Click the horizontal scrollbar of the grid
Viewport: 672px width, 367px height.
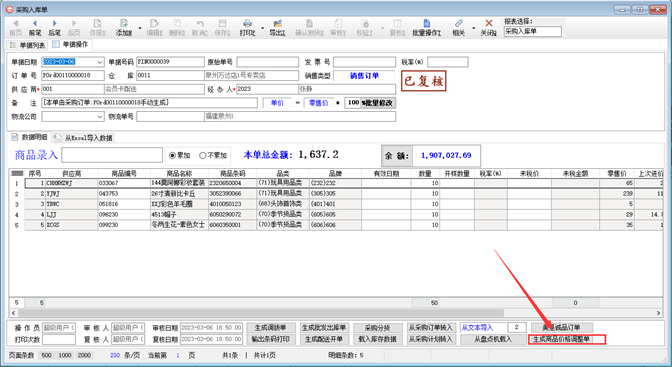(260, 313)
